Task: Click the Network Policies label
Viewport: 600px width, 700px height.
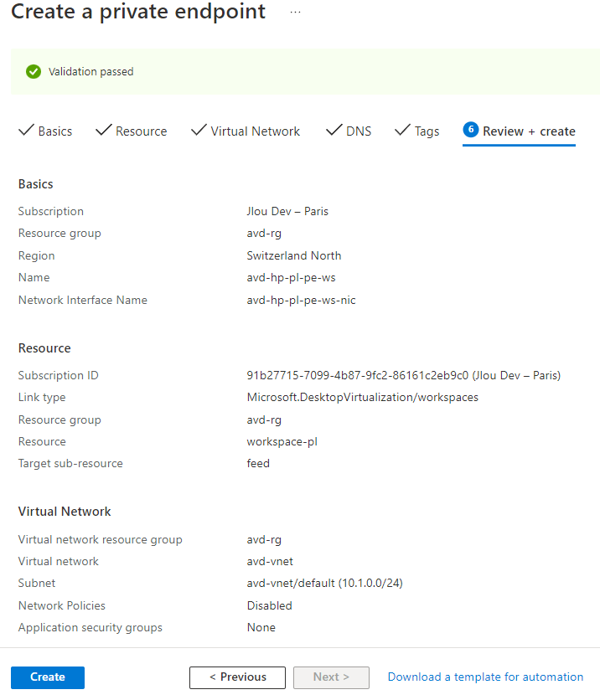Action: (x=62, y=605)
